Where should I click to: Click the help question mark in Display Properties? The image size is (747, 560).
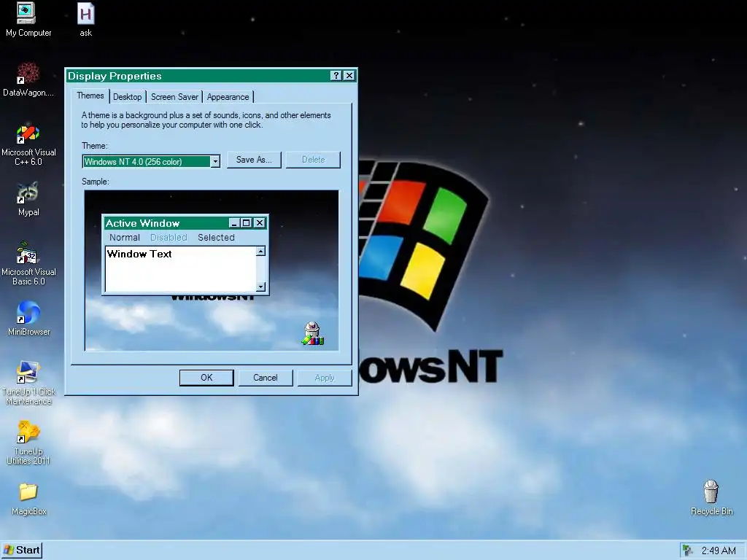coord(336,76)
